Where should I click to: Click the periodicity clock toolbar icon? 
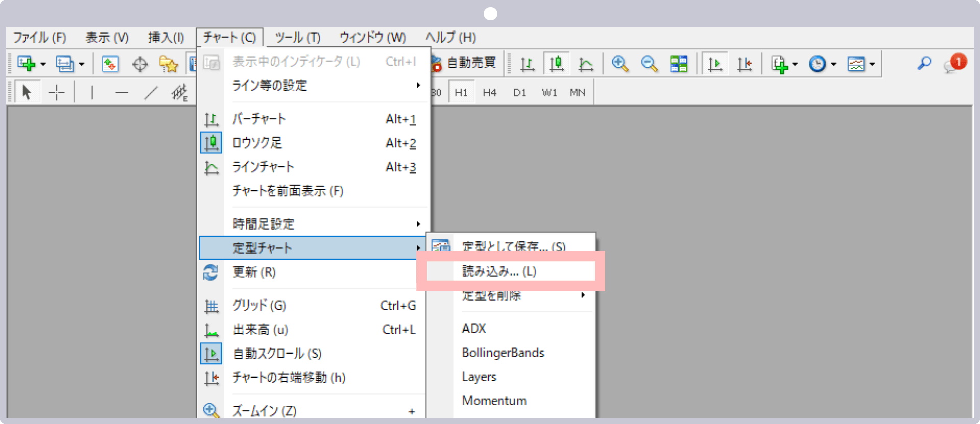coord(817,64)
